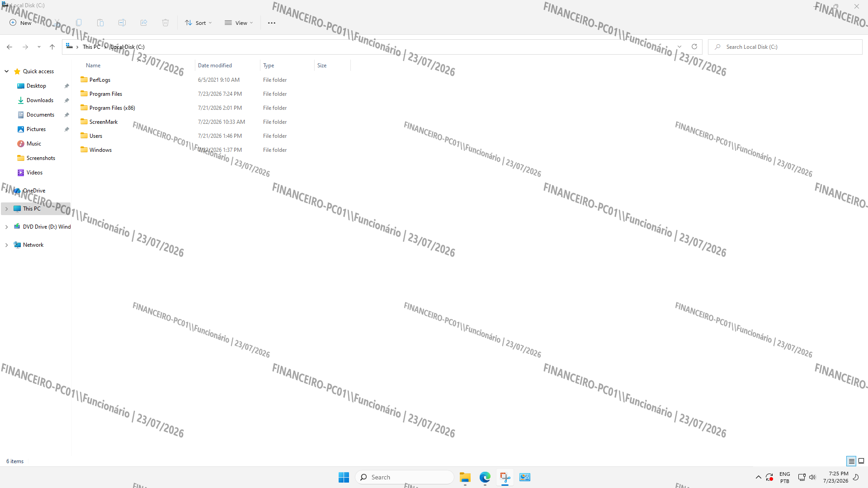Open Quick access in the sidebar
The width and height of the screenshot is (868, 488).
coord(38,71)
